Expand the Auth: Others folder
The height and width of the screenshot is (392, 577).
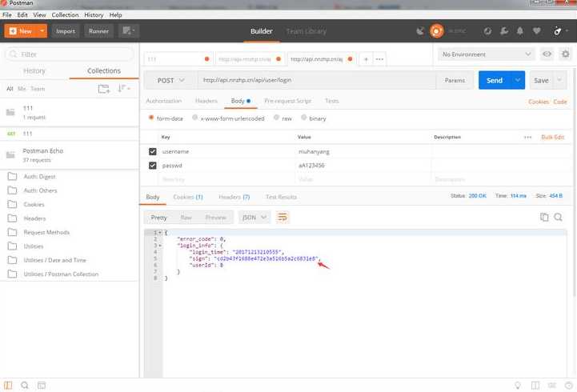pos(70,190)
